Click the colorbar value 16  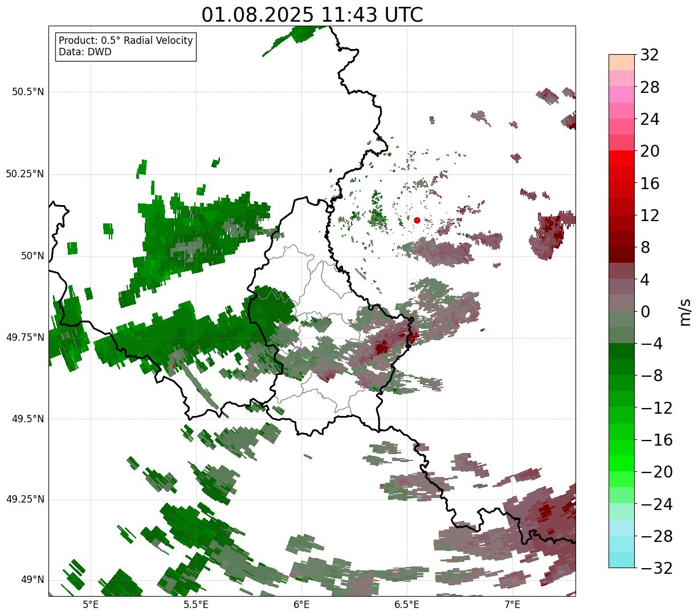(650, 183)
